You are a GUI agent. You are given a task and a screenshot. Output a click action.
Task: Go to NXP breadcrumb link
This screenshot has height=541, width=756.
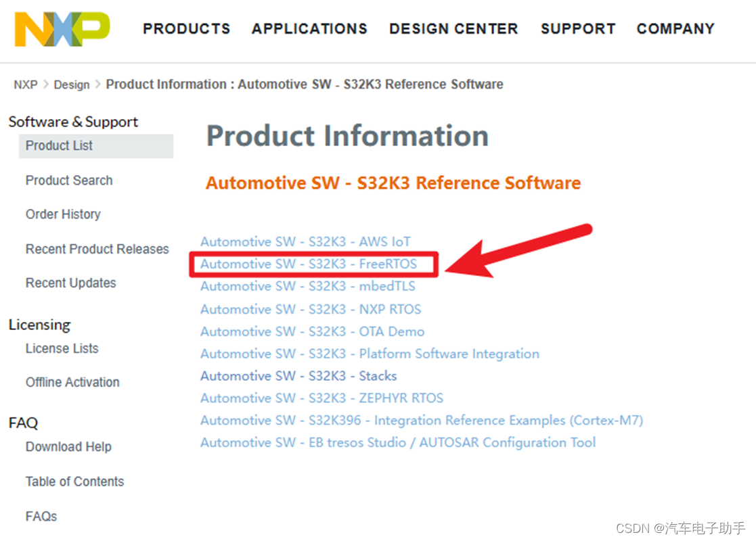pos(26,85)
